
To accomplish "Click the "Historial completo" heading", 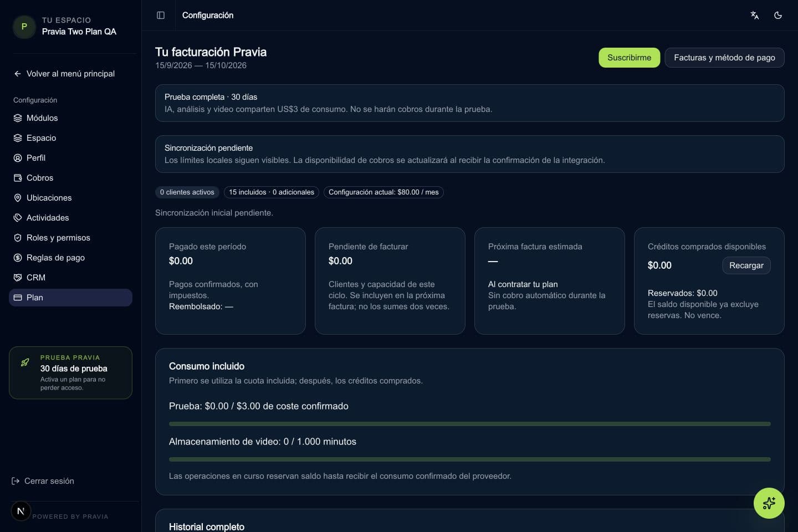I will (x=207, y=526).
